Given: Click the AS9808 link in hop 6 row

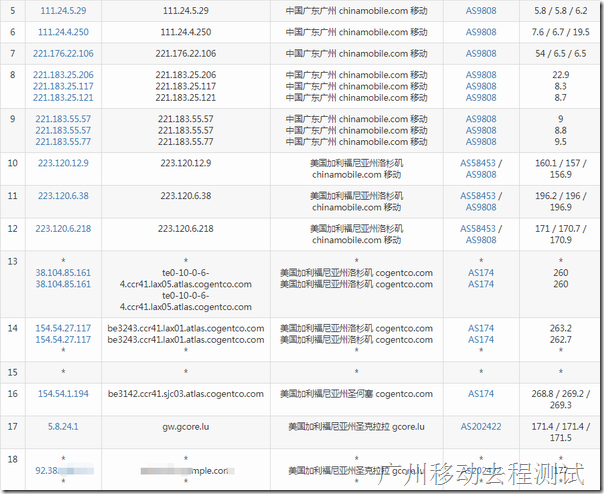Looking at the screenshot, I should click(x=481, y=32).
